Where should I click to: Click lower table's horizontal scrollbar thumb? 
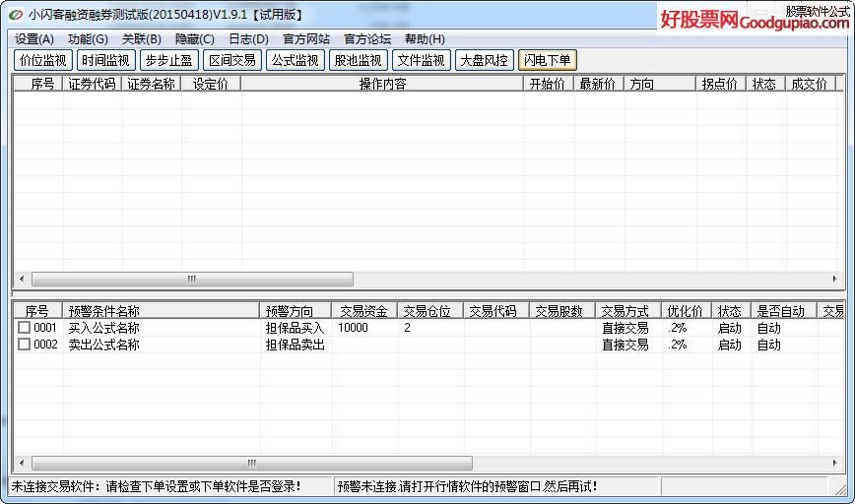(252, 463)
